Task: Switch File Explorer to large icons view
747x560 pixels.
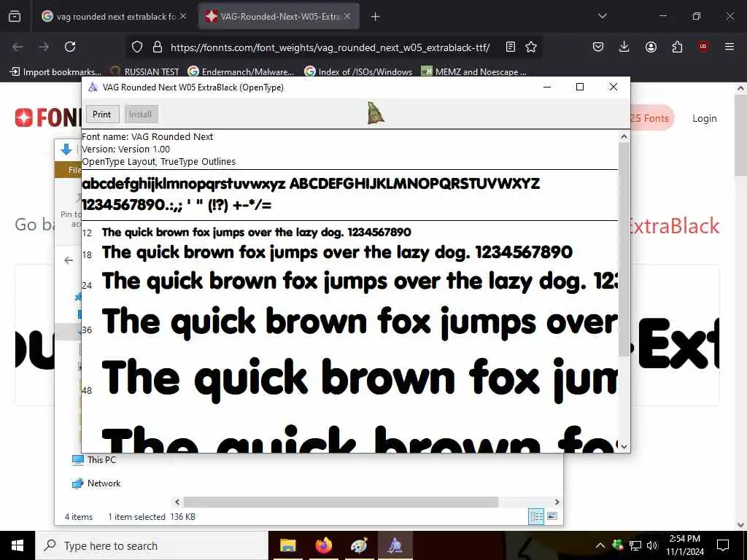Action: (552, 516)
